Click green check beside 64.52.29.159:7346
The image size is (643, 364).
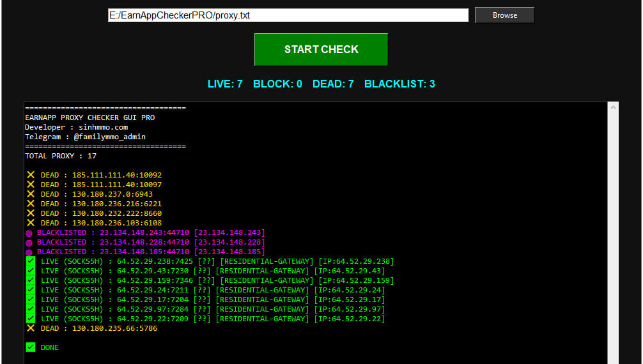click(x=30, y=280)
